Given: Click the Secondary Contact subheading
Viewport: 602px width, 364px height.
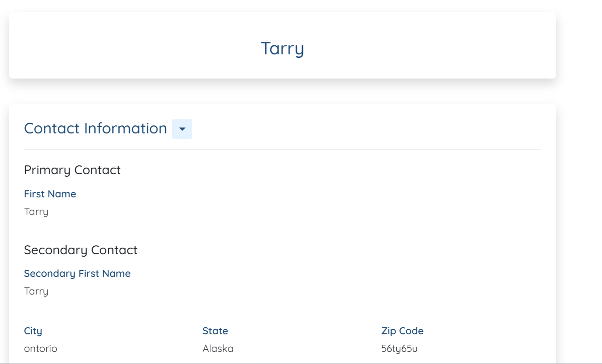Looking at the screenshot, I should click(81, 250).
